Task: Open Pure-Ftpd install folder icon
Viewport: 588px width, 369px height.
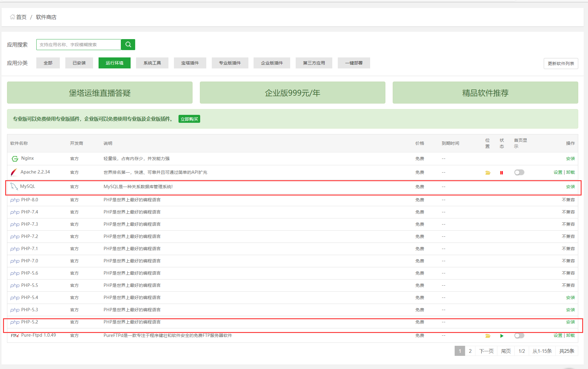Action: 488,336
